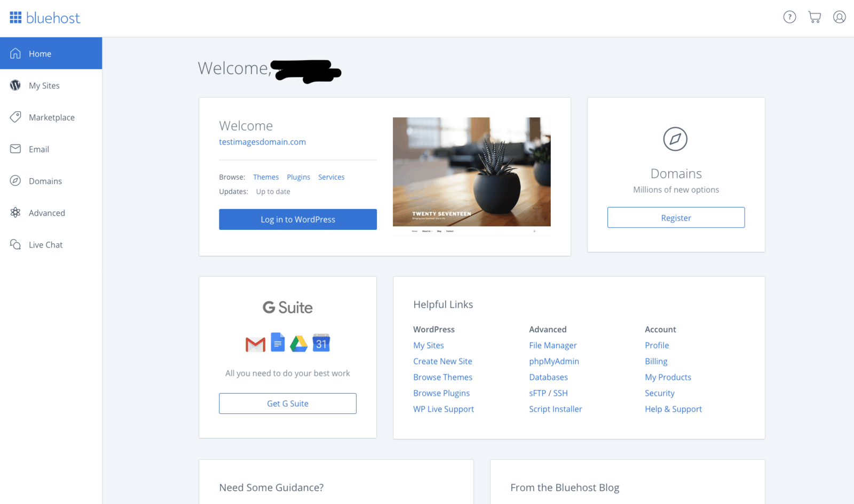Click the Live Chat bubble icon
Image resolution: width=854 pixels, height=504 pixels.
coord(15,245)
